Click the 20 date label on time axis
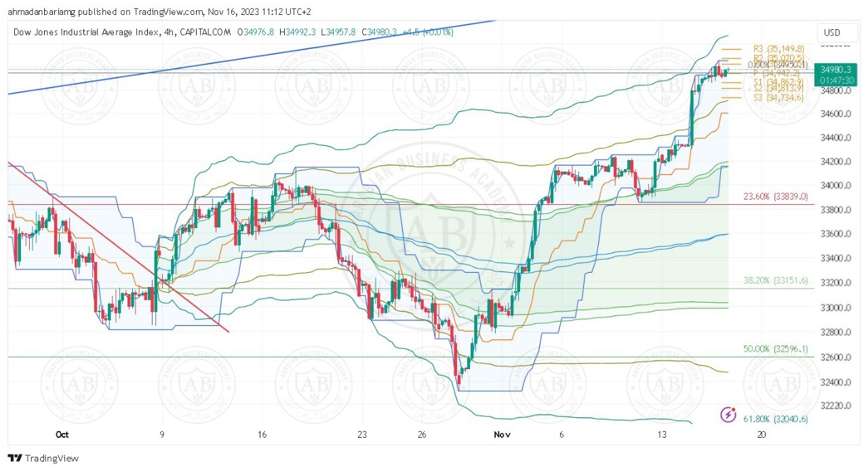Viewport: 868px width, 471px height. coord(762,434)
